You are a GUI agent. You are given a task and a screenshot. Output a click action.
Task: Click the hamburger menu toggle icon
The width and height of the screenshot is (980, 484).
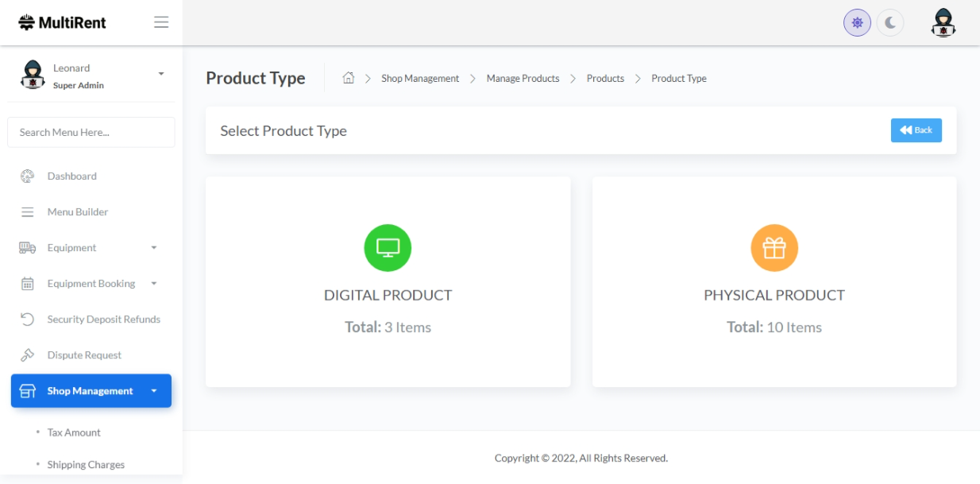[x=161, y=22]
